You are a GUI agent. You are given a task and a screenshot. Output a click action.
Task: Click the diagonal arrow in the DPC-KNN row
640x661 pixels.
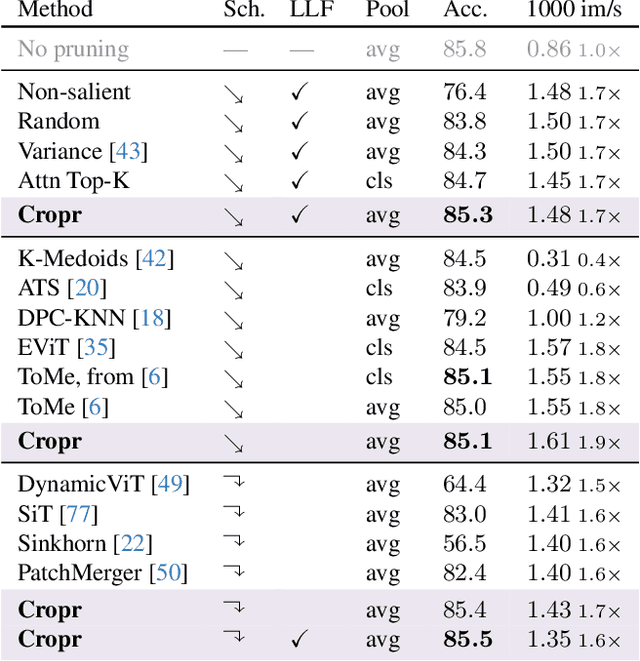click(x=234, y=320)
